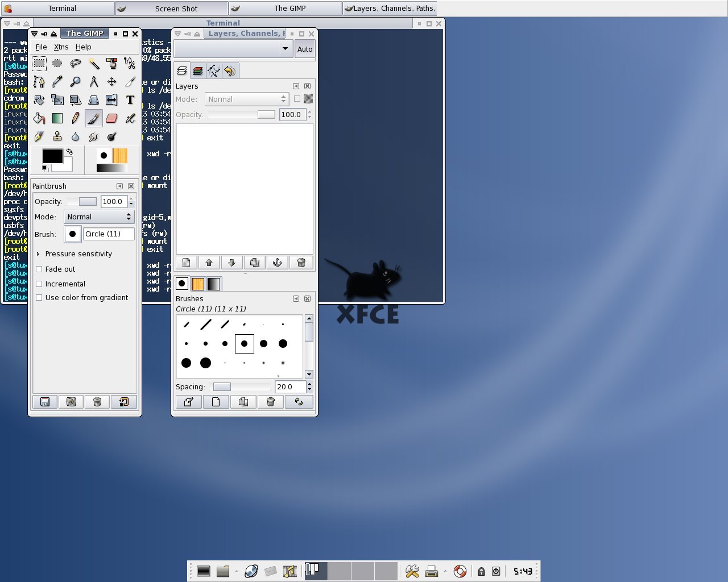Select the Scissors select tool
The height and width of the screenshot is (582, 728).
(x=130, y=63)
